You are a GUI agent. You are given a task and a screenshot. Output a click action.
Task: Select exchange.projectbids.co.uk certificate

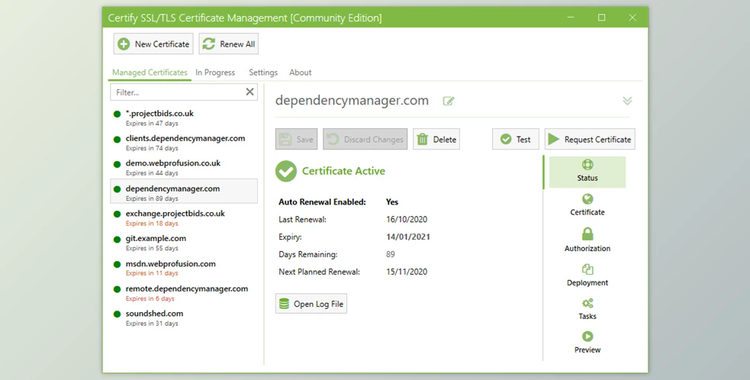click(x=184, y=218)
